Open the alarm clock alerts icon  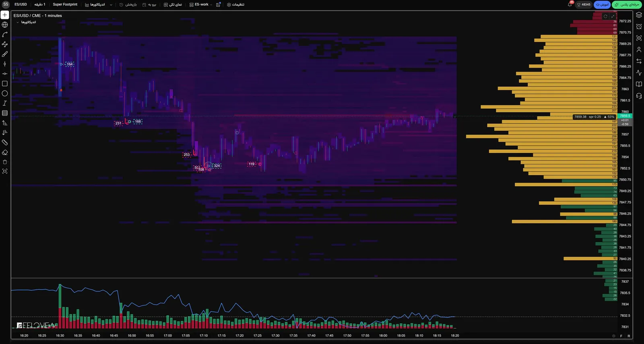639,27
